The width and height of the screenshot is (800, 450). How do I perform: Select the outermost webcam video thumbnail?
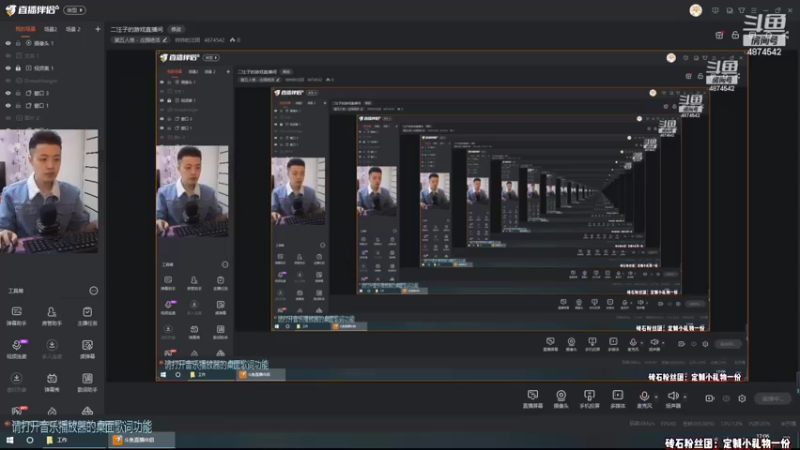coord(49,191)
